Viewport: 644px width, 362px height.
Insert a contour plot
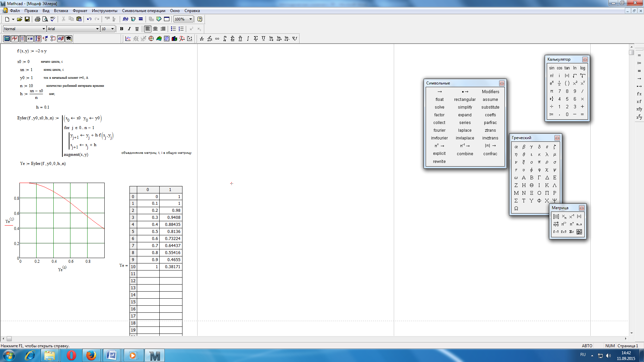167,39
